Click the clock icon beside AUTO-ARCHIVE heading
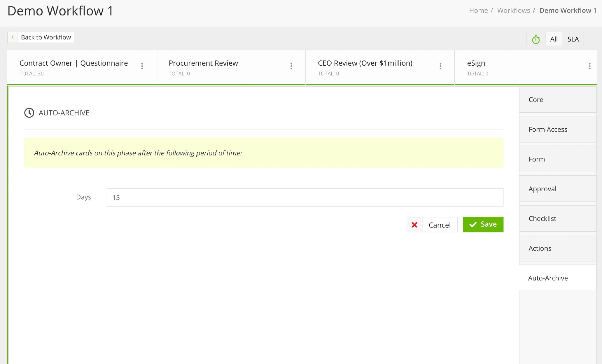The width and height of the screenshot is (602, 364). click(x=29, y=113)
